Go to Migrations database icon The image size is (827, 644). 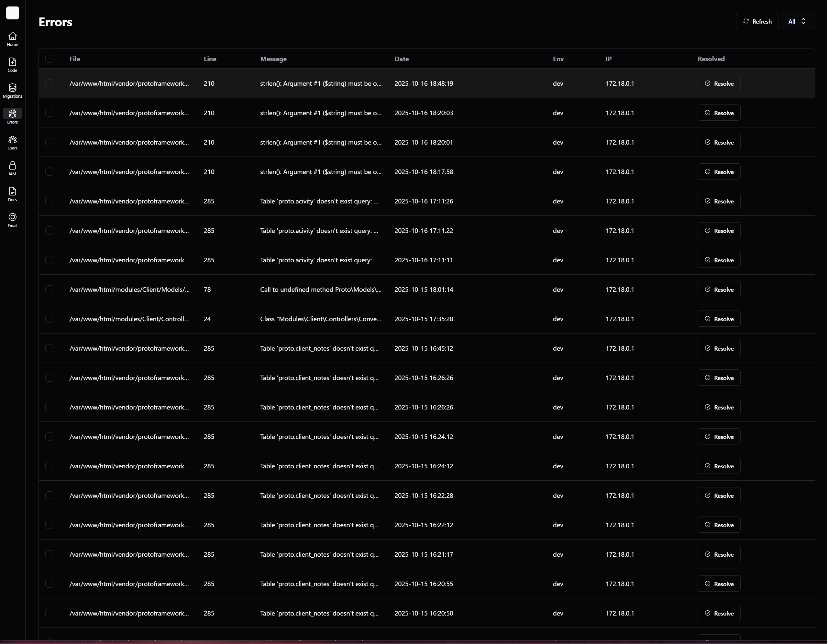tap(13, 91)
